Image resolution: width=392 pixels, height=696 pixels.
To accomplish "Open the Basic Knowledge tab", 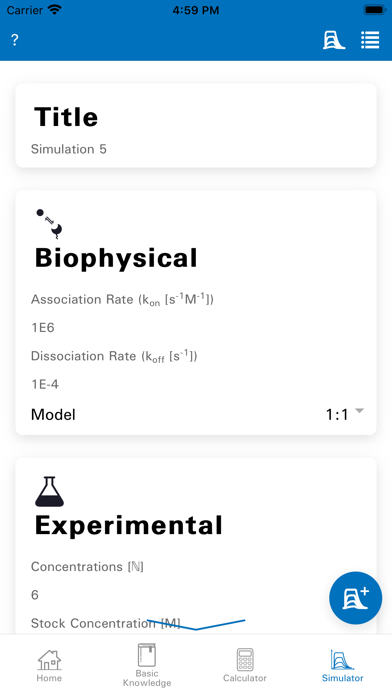I will coord(147,665).
